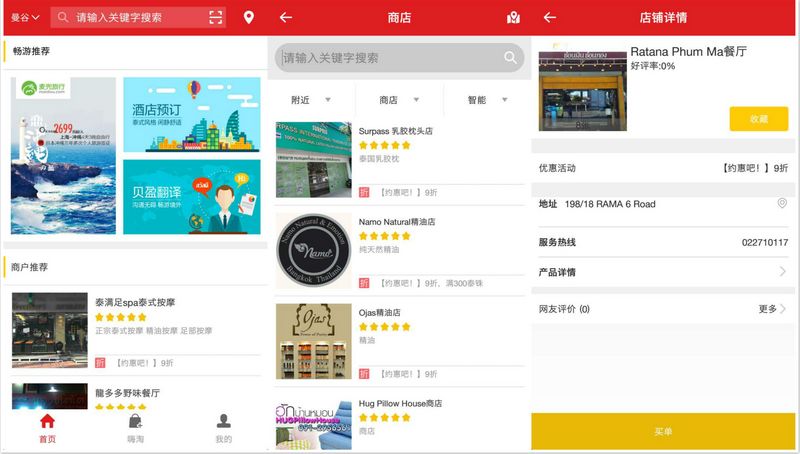Viewport: 800px width, 454px height.
Task: Switch to the 嗨淘 shopping tab
Action: (135, 429)
